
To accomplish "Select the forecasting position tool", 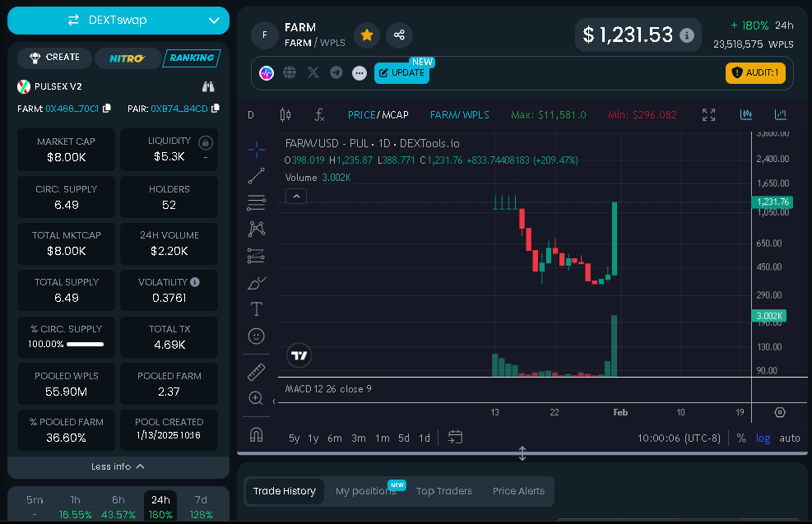I will tap(257, 256).
